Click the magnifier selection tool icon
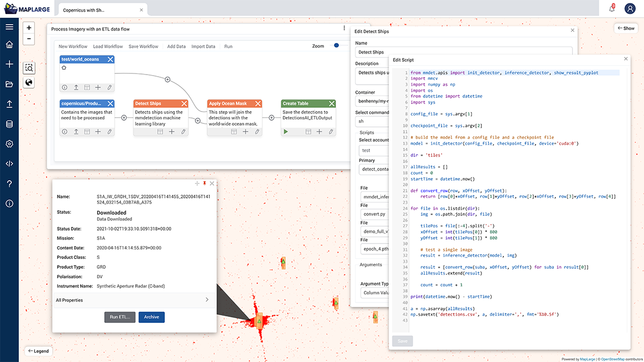 [28, 68]
